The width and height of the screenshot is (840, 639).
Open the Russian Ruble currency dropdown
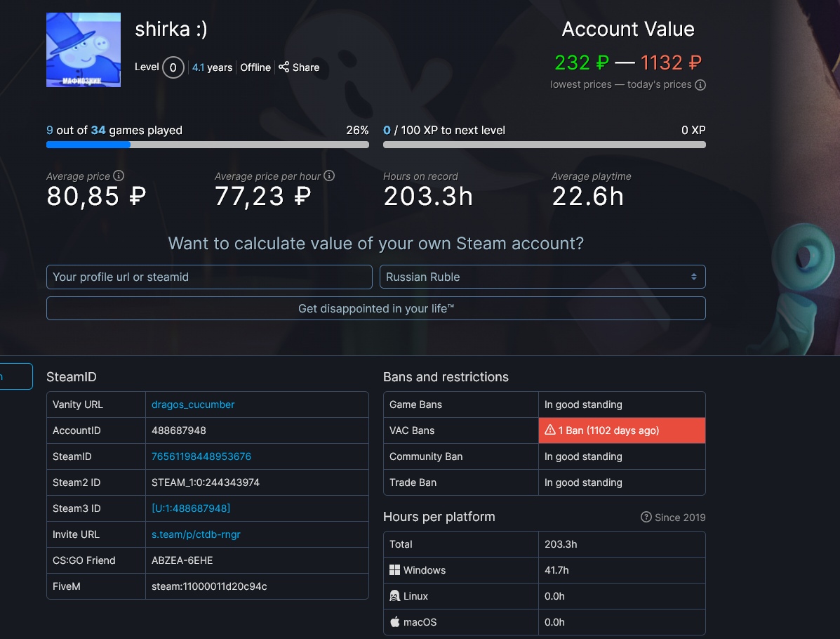click(x=542, y=277)
